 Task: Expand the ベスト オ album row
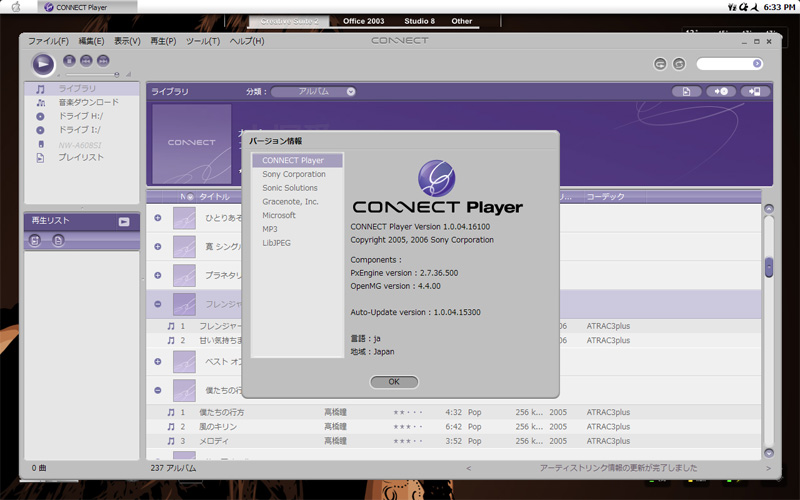click(158, 362)
